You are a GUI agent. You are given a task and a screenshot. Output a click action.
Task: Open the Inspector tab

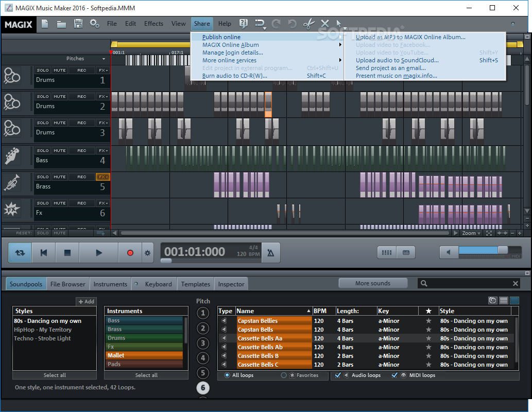click(231, 284)
